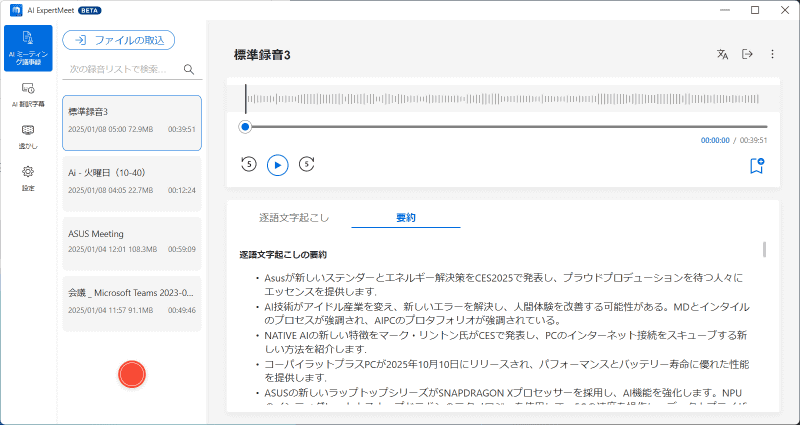Open the AI translated subtitles sidebar section
Screen dimensions: 800x425
(28, 95)
